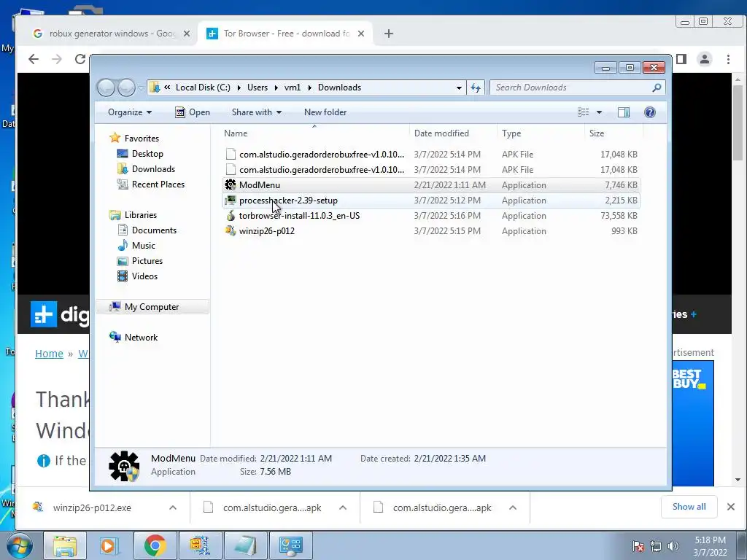Click the Home breadcrumb link on the webpage
747x560 pixels.
click(x=49, y=354)
